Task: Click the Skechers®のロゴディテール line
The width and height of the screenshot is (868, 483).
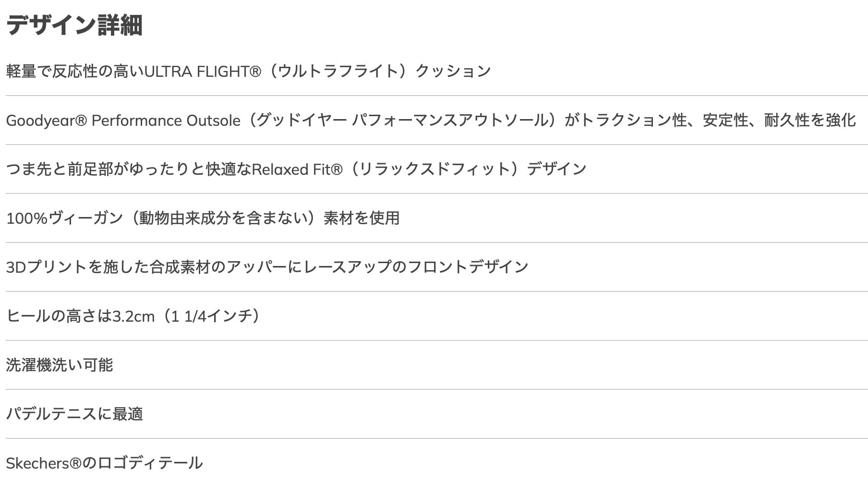Action: 104,463
